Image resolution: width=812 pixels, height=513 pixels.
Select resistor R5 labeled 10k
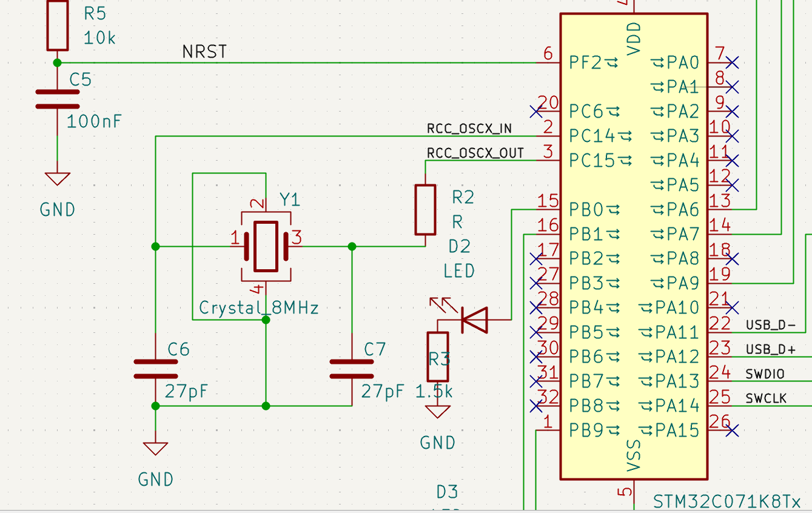tap(56, 25)
